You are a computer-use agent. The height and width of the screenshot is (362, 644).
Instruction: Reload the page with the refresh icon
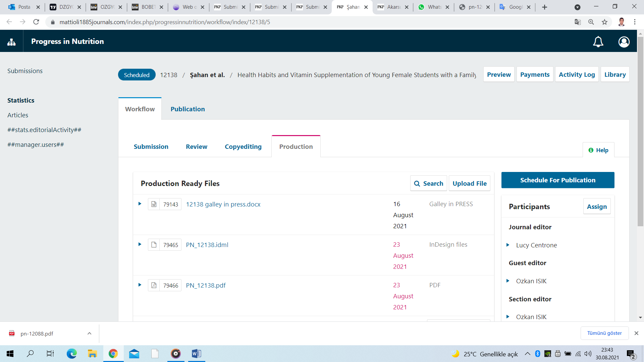pyautogui.click(x=36, y=22)
